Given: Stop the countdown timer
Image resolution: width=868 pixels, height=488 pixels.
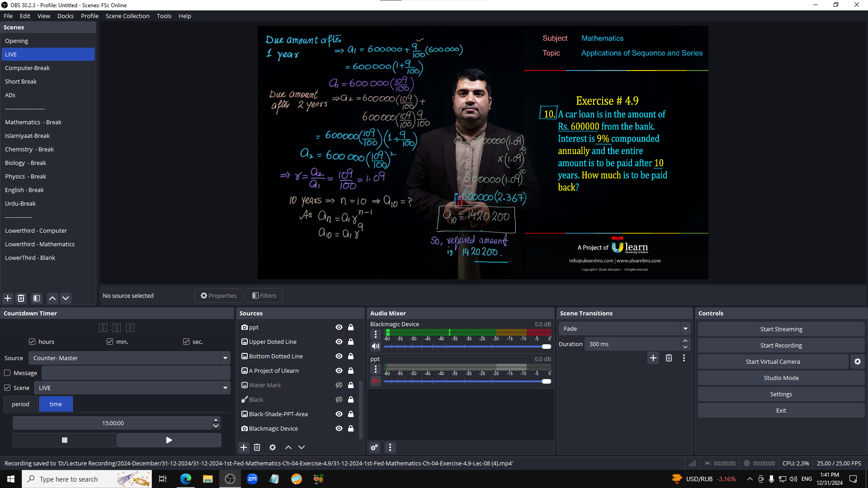Looking at the screenshot, I should pos(65,440).
